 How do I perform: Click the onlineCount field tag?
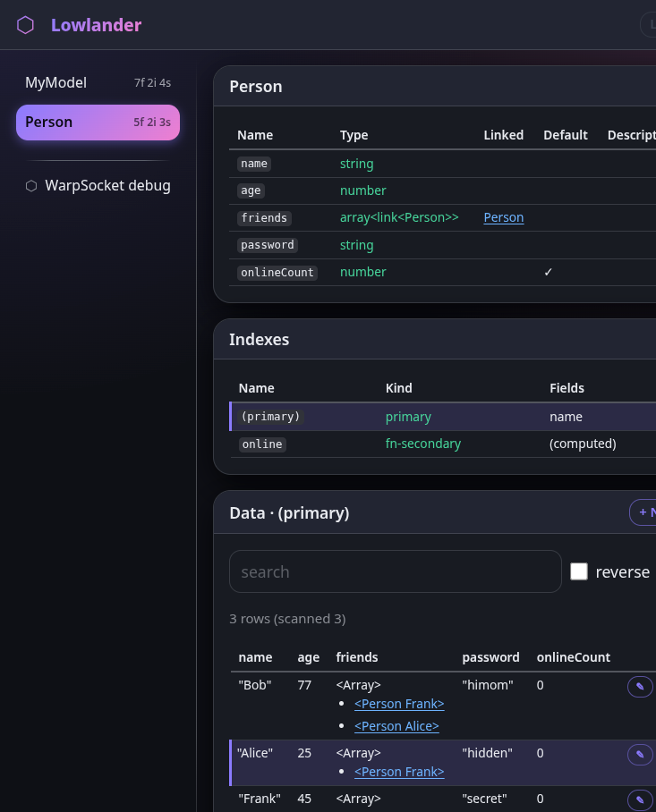tap(277, 273)
